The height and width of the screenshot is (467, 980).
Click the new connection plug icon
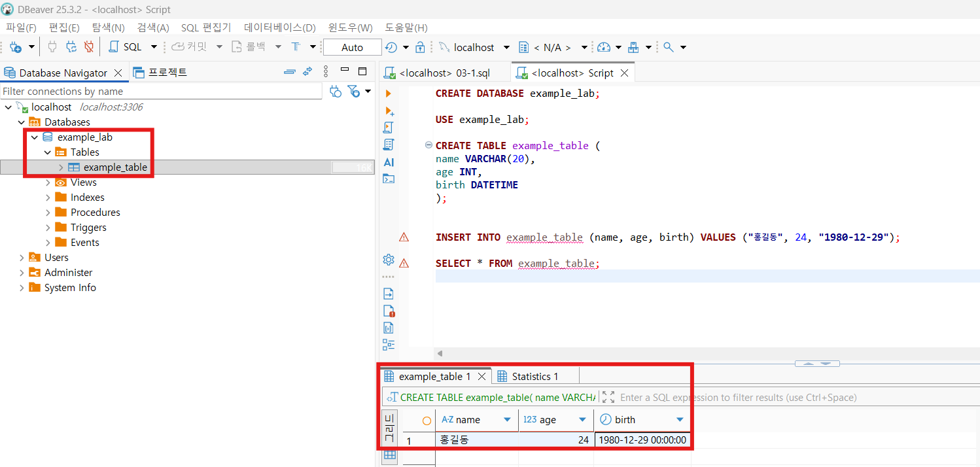pos(15,47)
